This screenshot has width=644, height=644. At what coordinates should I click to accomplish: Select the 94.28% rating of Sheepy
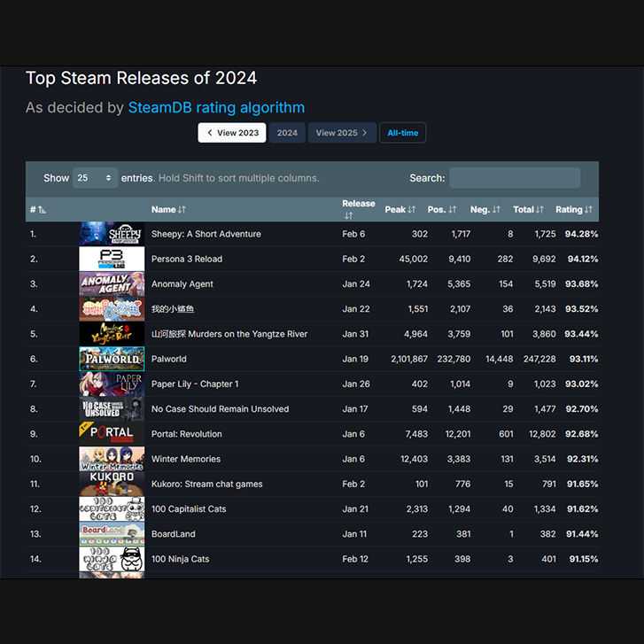click(581, 234)
